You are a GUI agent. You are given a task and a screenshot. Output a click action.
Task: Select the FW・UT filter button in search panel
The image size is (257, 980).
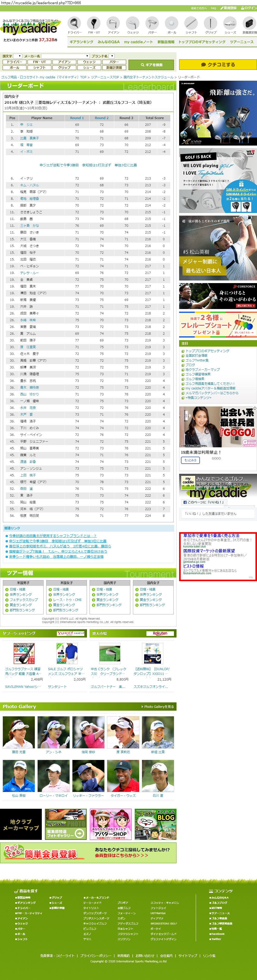click(39, 62)
